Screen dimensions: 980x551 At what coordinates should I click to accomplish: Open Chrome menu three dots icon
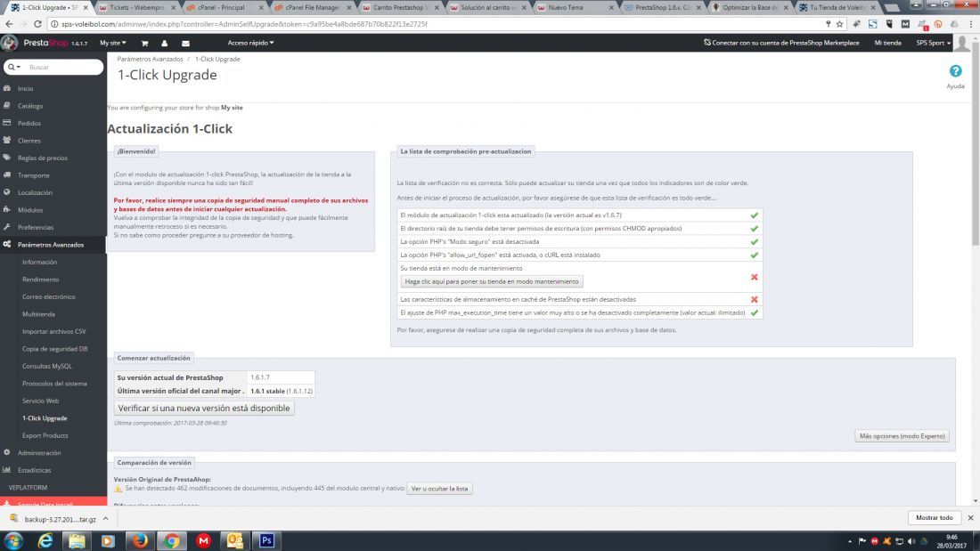point(970,24)
